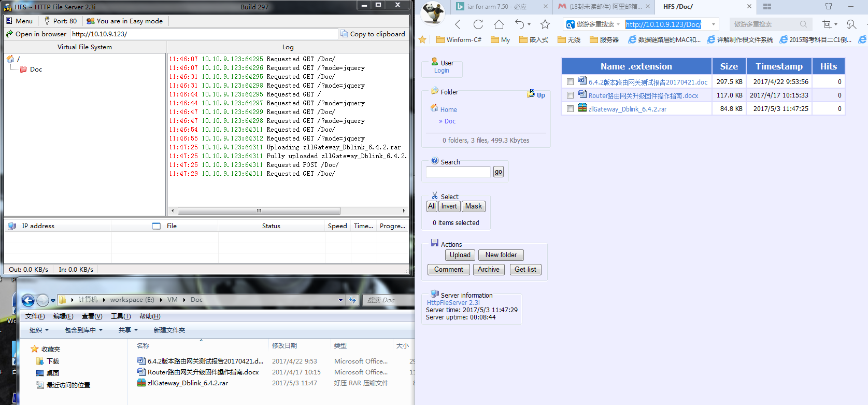Click the HFS search text field
The height and width of the screenshot is (405, 868).
[x=458, y=172]
